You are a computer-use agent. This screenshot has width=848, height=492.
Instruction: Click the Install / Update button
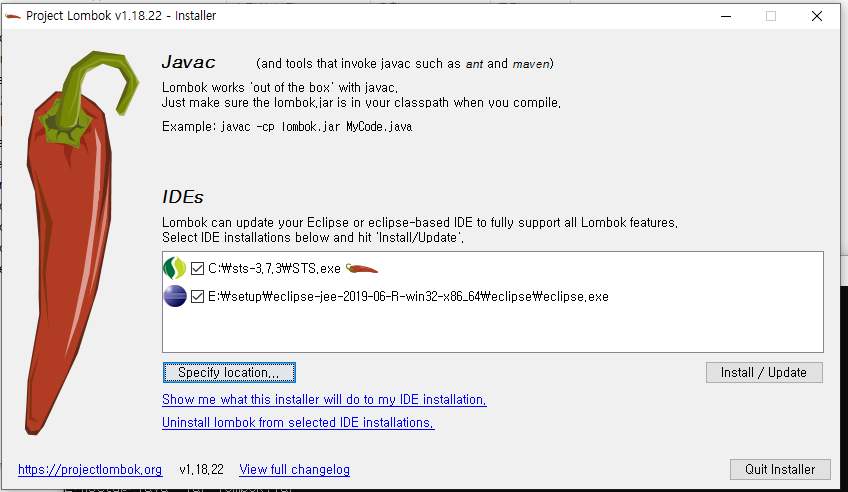[x=764, y=373]
